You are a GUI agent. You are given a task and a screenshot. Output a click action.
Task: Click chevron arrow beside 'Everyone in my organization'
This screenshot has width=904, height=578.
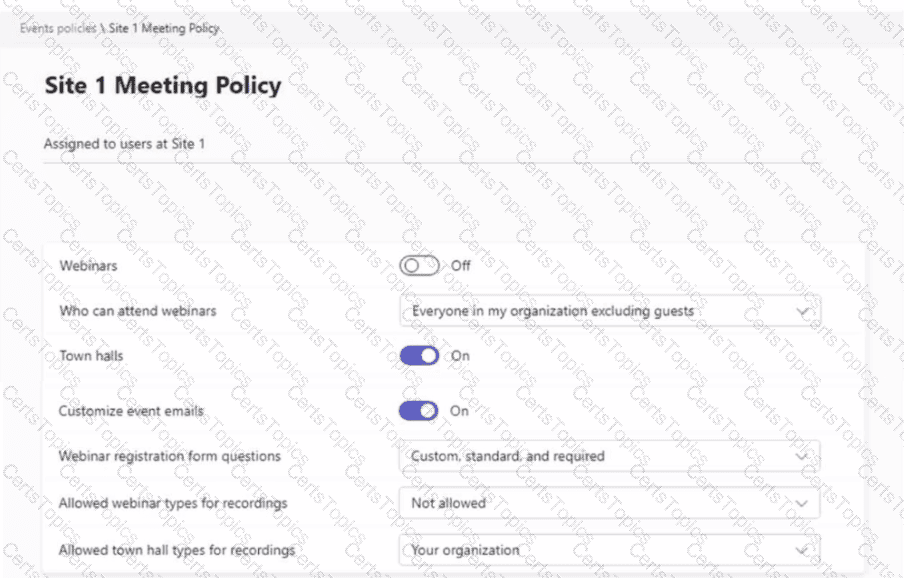tap(803, 311)
